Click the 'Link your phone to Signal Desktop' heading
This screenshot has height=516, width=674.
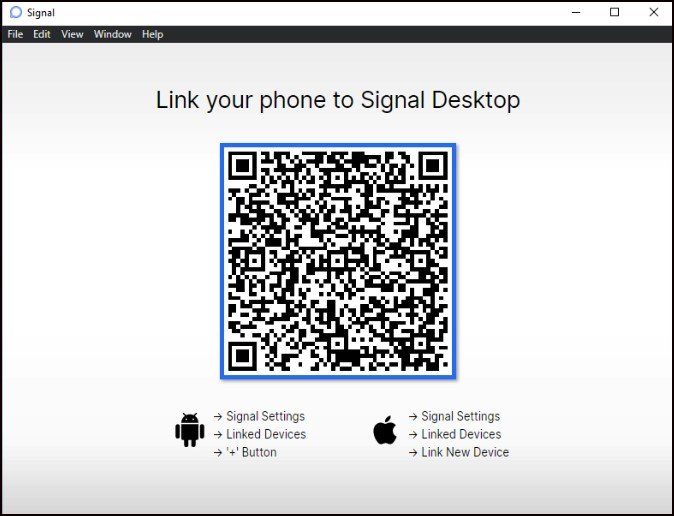point(338,101)
